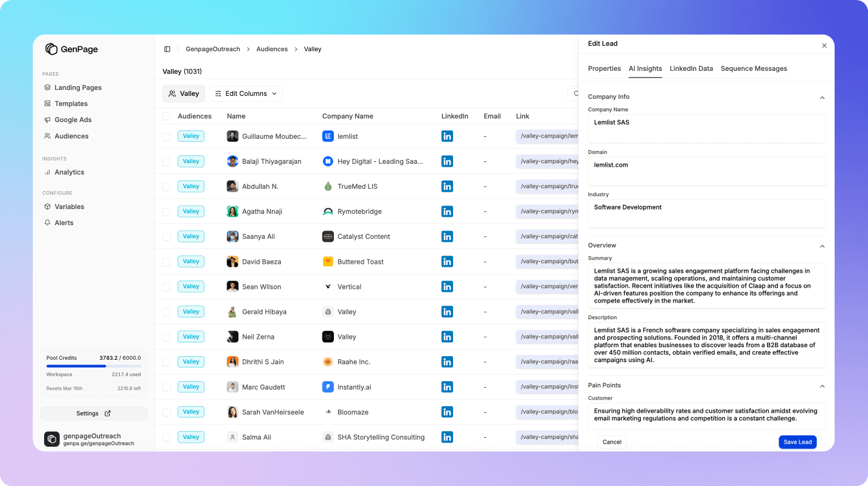Collapse the Company Info section
This screenshot has height=486, width=868.
click(x=822, y=97)
